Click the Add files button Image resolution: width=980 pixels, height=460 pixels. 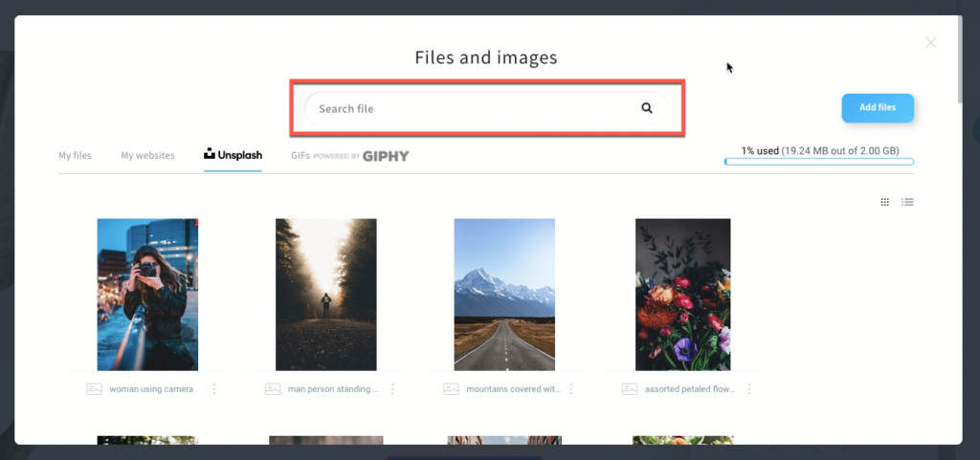point(878,107)
